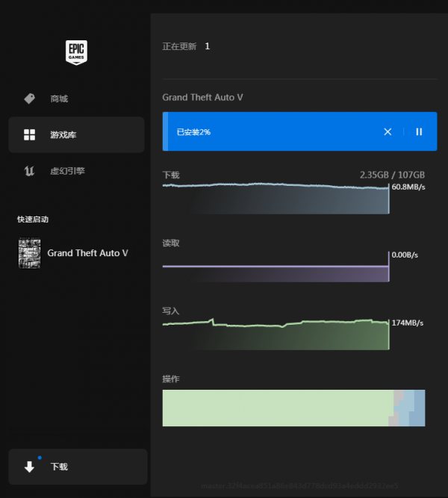Open the 虚幻引擎 section
The height and width of the screenshot is (498, 448).
pyautogui.click(x=67, y=171)
